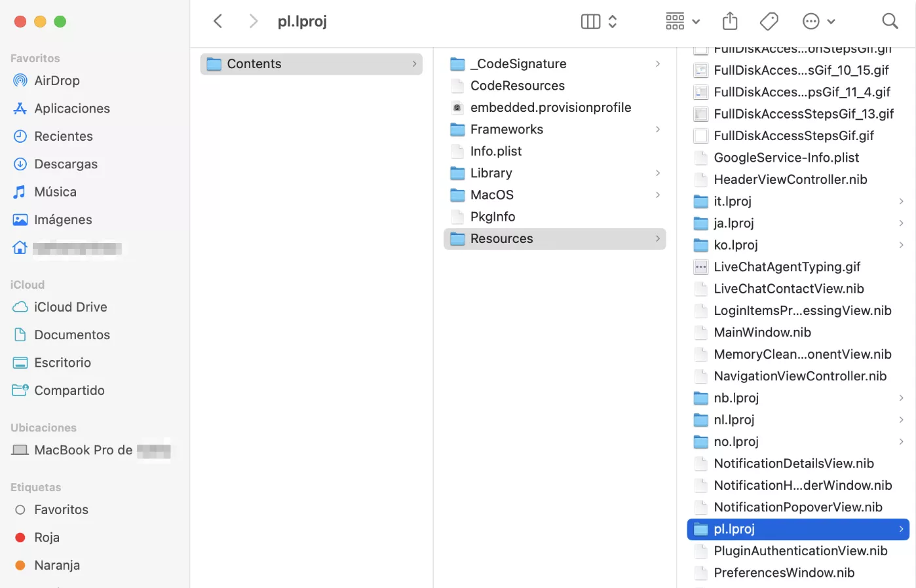Click the back navigation arrow
Image resolution: width=916 pixels, height=588 pixels.
218,21
